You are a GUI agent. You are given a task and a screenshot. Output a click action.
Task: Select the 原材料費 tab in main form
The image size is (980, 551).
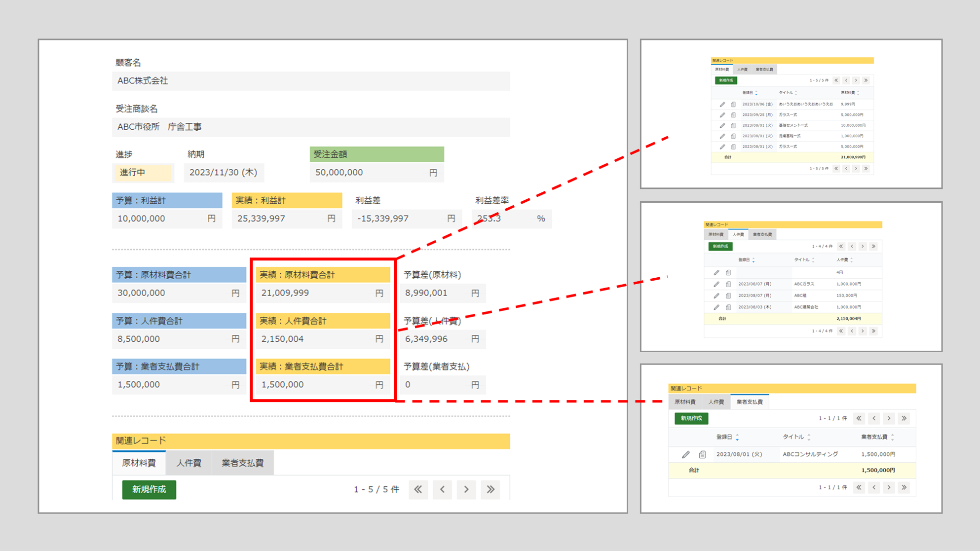(x=139, y=463)
